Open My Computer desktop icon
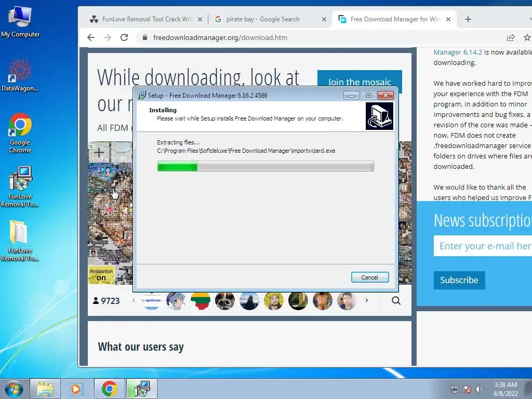This screenshot has height=399, width=532. (x=20, y=21)
